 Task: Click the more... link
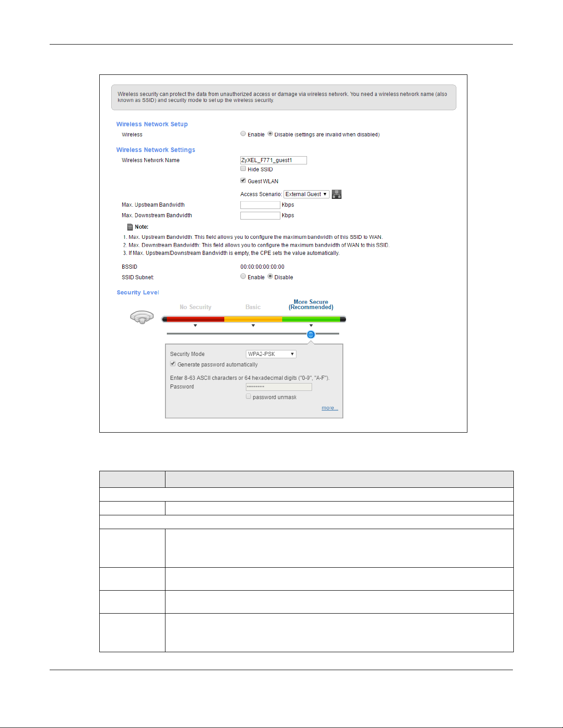pos(330,408)
